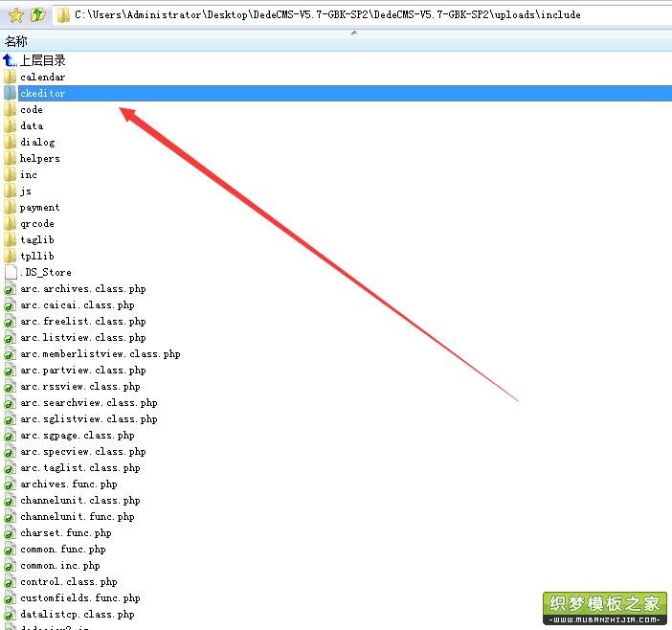Click the arc.memberlistview.class.php file icon

point(11,354)
